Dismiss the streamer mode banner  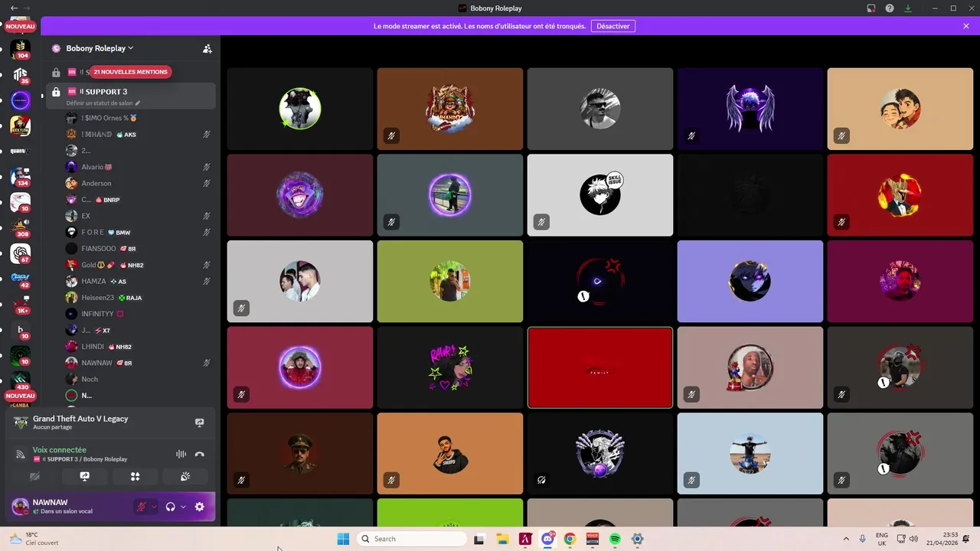pos(966,26)
